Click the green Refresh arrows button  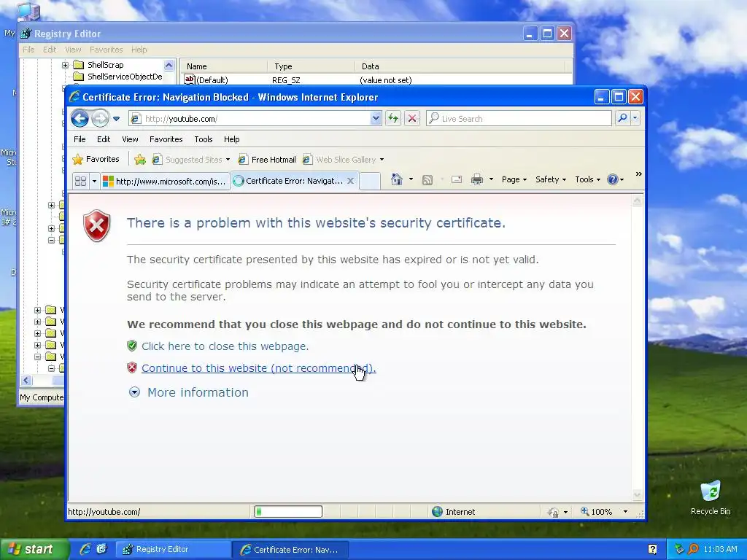pos(393,119)
